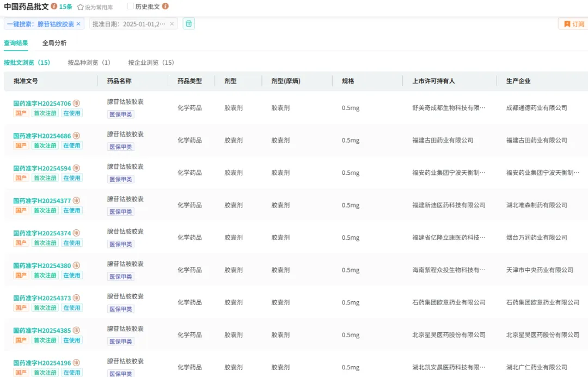588x377 pixels.
Task: Click 审 icon beside 国药准字H20254385
Action: (76, 330)
